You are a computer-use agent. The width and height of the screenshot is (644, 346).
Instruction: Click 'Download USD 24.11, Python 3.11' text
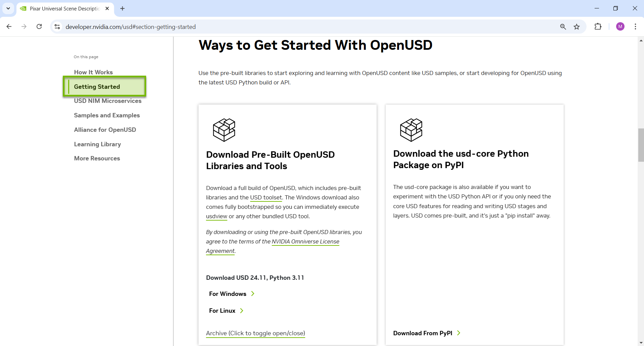click(255, 278)
